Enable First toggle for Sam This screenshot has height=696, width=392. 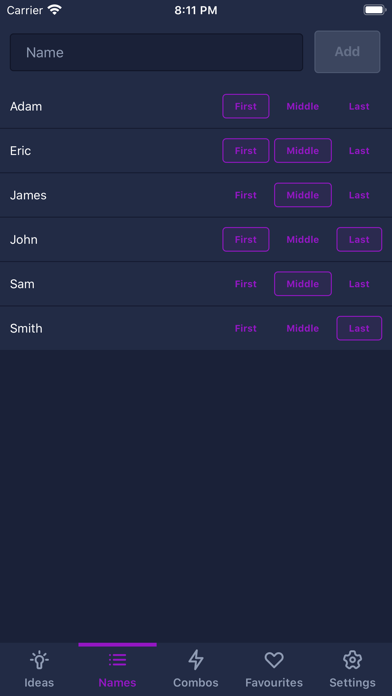click(x=246, y=284)
